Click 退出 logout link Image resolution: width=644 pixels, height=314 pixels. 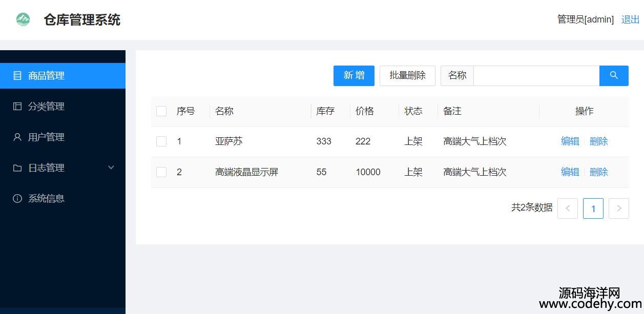pos(631,19)
